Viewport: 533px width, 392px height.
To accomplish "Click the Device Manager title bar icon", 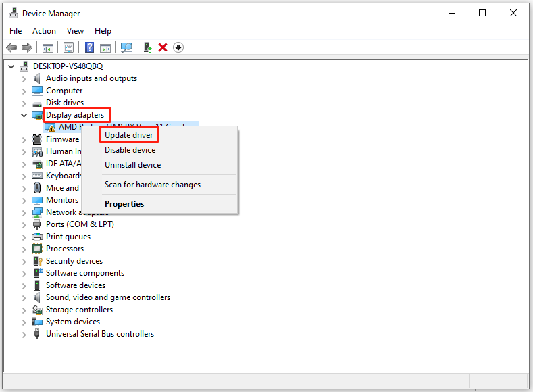I will tap(14, 13).
